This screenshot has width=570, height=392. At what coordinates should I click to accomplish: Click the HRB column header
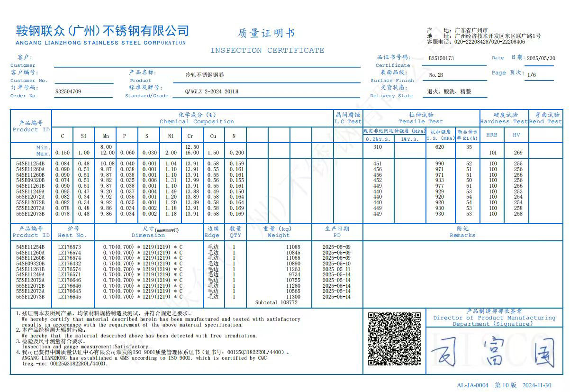[492, 135]
